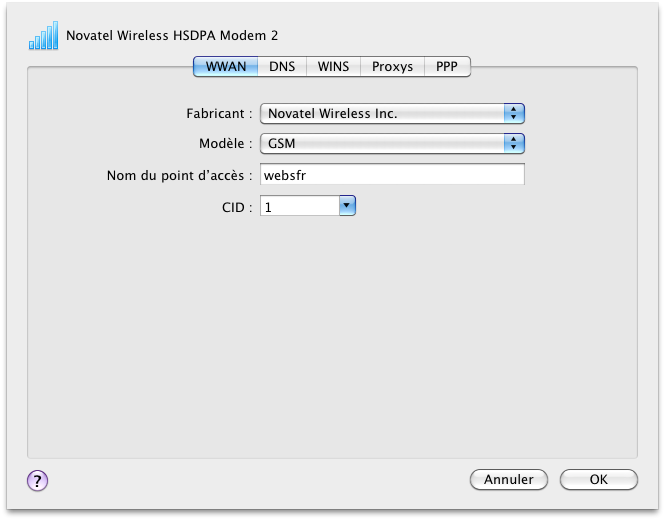Show the PPP tab settings
Screen dimensions: 665x520
pyautogui.click(x=446, y=67)
